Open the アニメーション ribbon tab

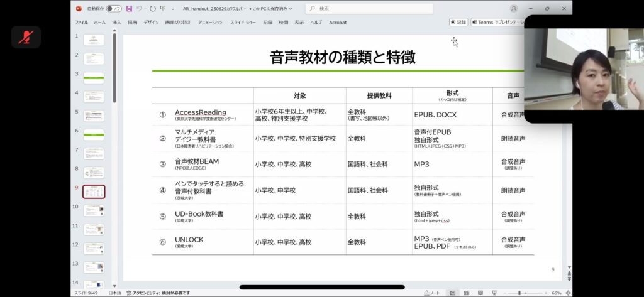(x=210, y=23)
